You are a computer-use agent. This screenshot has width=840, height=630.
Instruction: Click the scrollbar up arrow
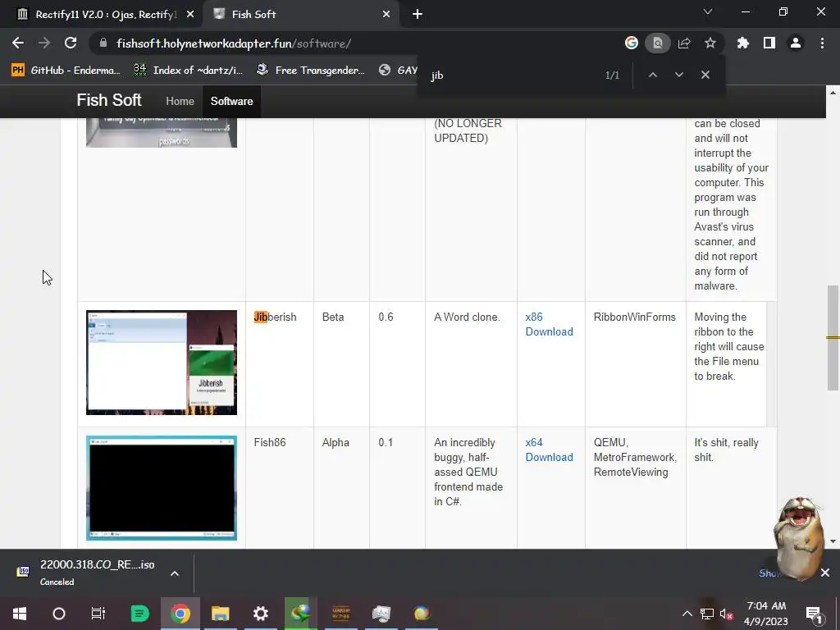pyautogui.click(x=833, y=93)
